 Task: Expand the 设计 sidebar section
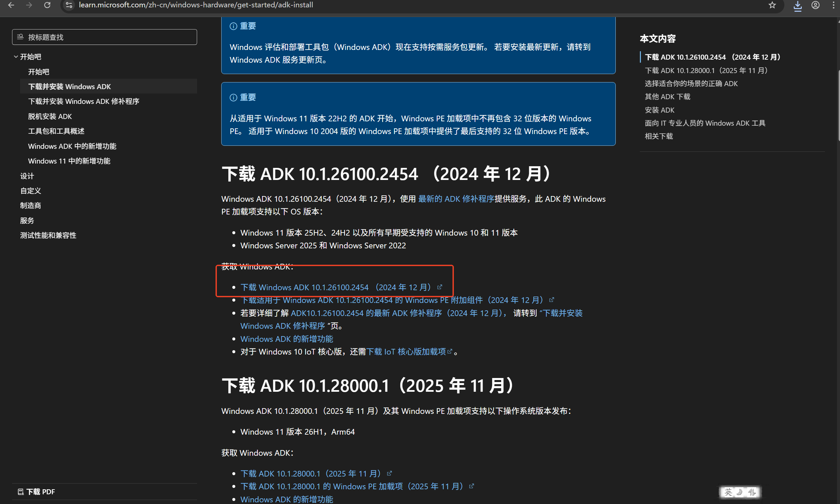(x=27, y=176)
